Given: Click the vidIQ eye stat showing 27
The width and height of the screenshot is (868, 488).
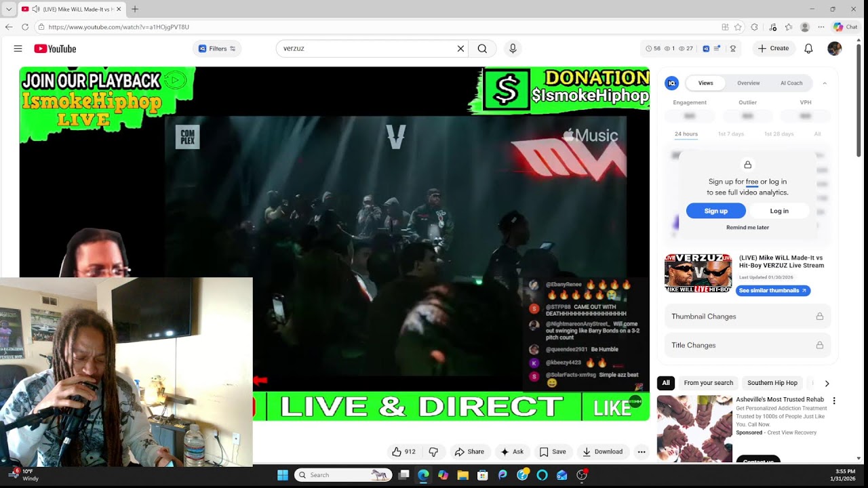Looking at the screenshot, I should click(x=686, y=49).
